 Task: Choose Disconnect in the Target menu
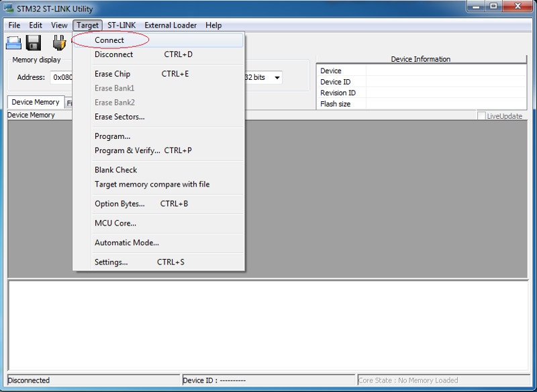click(x=158, y=54)
